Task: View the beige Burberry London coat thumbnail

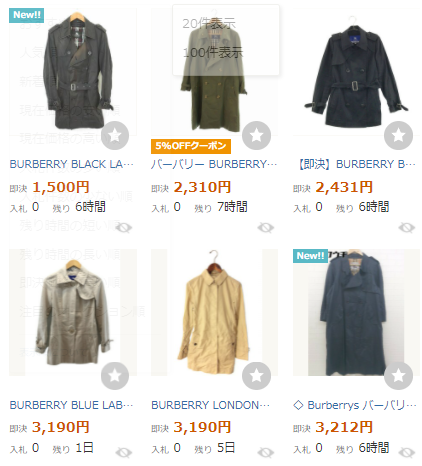Action: pos(214,312)
